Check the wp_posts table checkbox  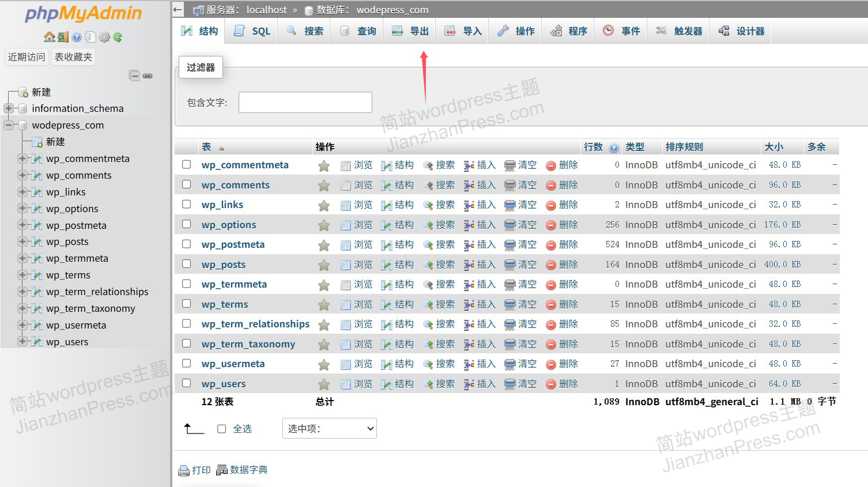pyautogui.click(x=187, y=264)
